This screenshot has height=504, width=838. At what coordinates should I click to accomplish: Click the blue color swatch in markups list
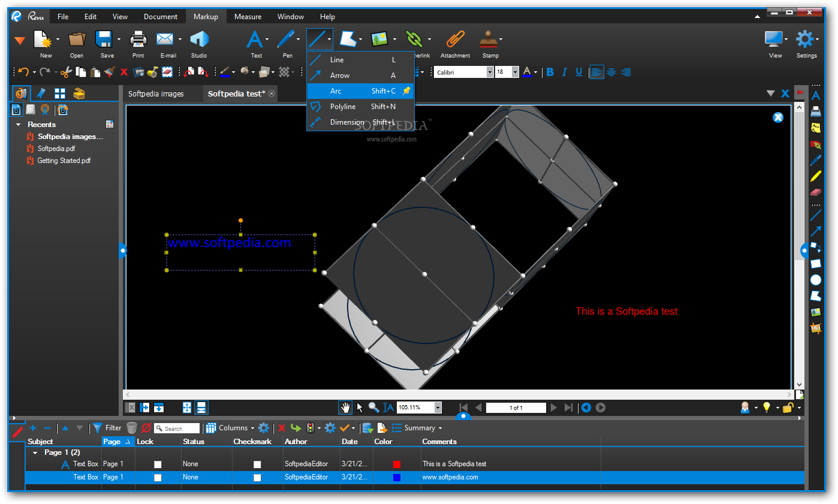pyautogui.click(x=396, y=478)
